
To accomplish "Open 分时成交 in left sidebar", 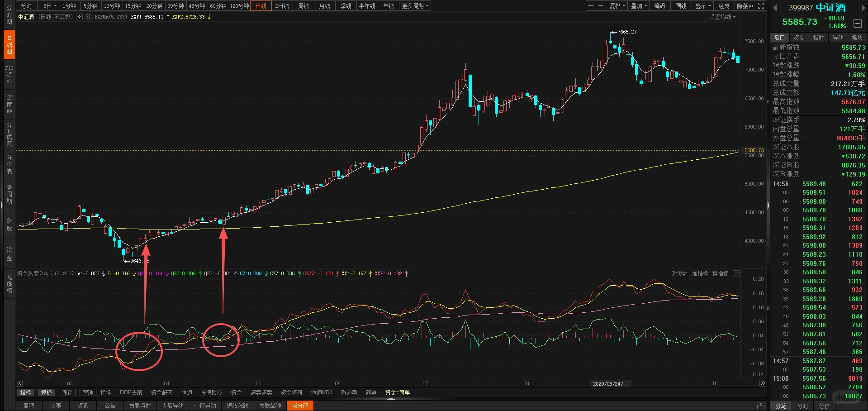I will [x=9, y=134].
